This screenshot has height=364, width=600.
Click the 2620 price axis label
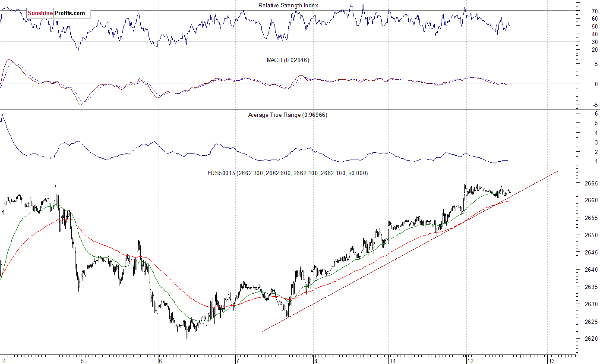point(592,339)
